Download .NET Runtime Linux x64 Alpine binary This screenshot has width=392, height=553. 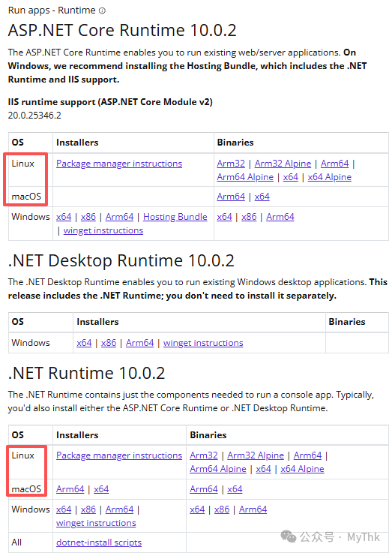coord(302,469)
